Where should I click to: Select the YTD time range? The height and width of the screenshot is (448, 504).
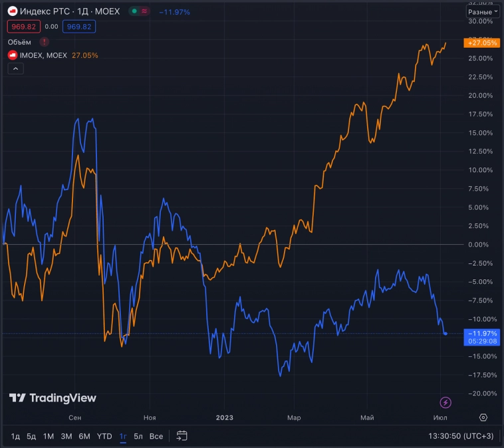coord(104,436)
